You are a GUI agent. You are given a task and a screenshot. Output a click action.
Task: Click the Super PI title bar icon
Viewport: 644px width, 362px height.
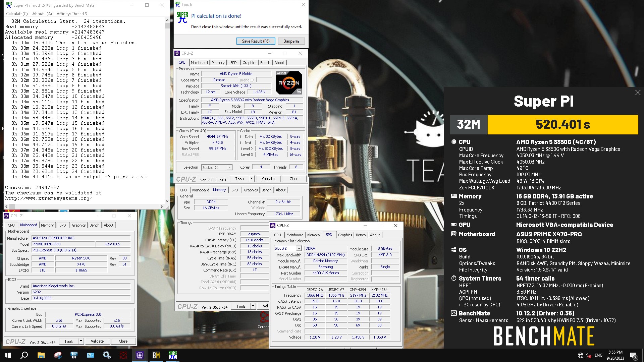9,5
